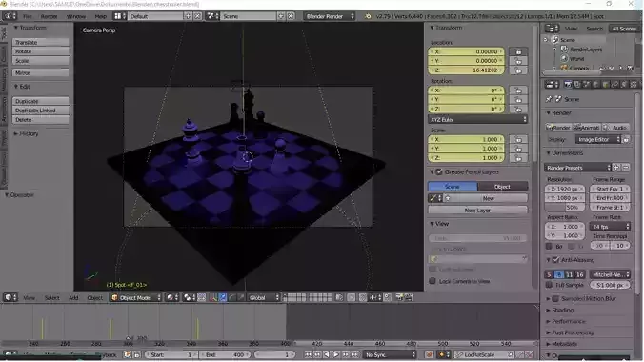Add a render preset with plus icon
This screenshot has width=644, height=362.
(x=616, y=168)
